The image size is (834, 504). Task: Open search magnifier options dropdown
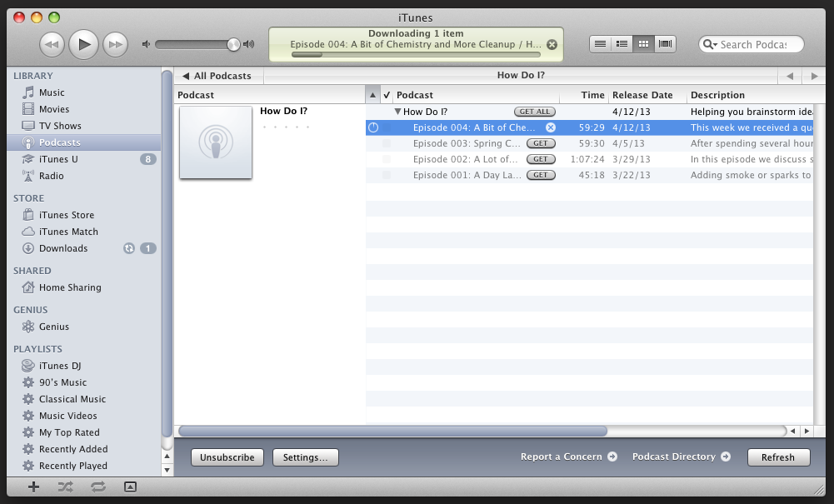point(710,45)
